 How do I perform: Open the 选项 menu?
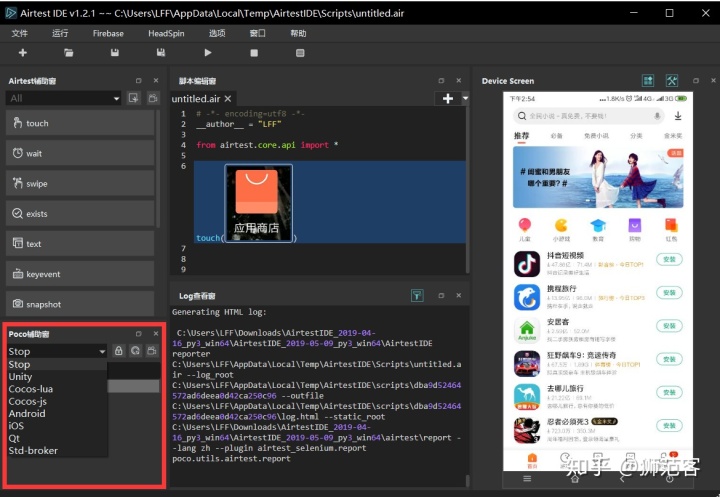point(217,34)
